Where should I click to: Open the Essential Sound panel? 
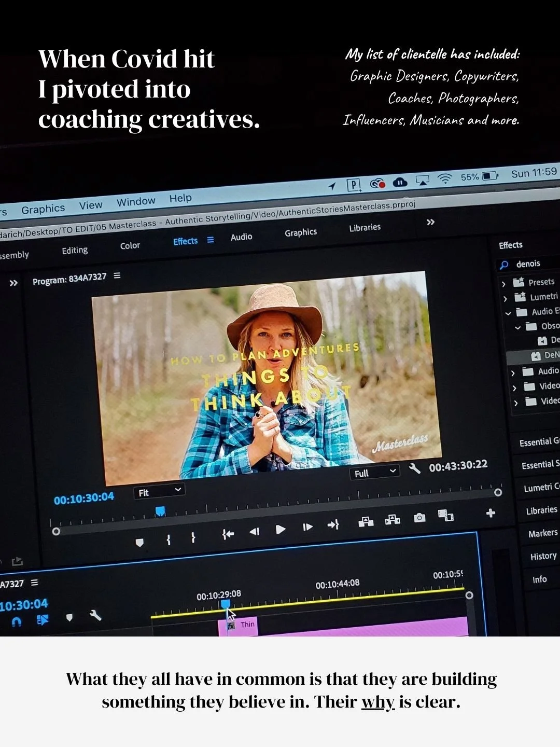coord(540,464)
